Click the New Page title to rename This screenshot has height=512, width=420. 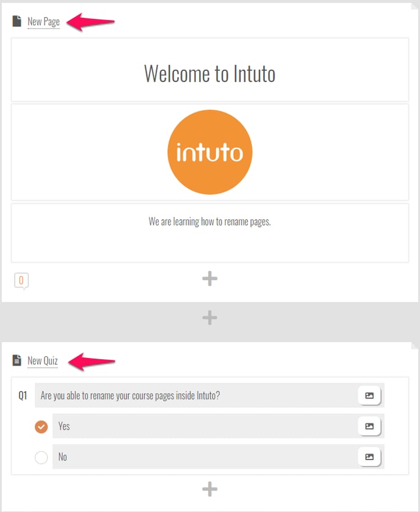pyautogui.click(x=44, y=22)
